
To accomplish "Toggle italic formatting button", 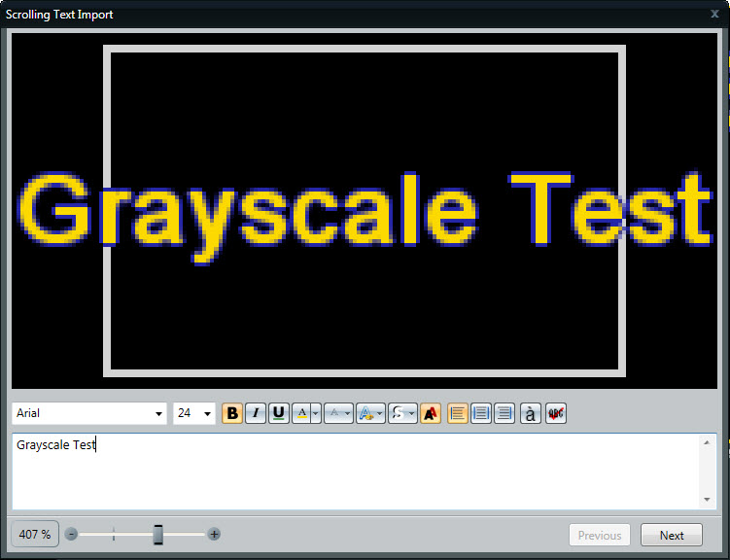I will (256, 413).
